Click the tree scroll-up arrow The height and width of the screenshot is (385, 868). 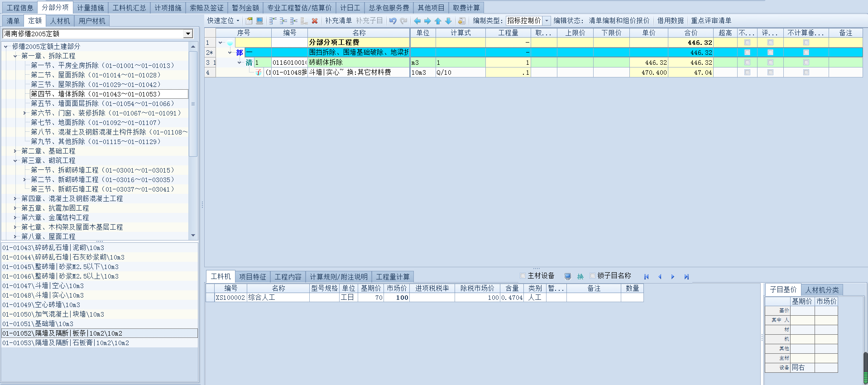click(x=193, y=47)
